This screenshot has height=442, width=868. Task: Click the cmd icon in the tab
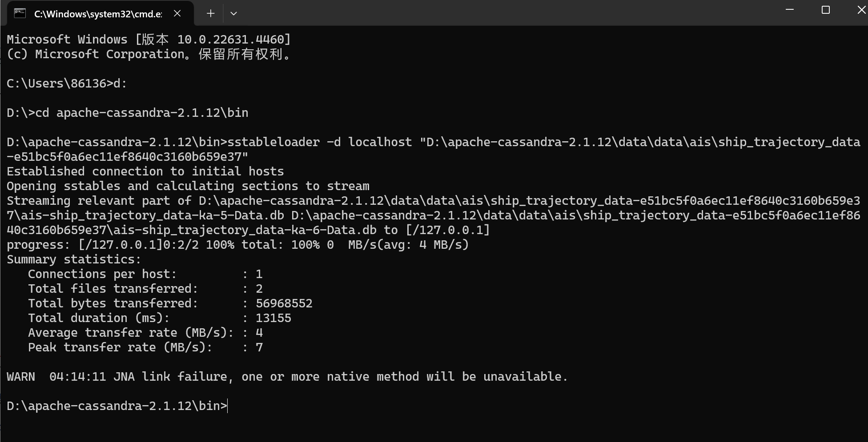tap(20, 13)
